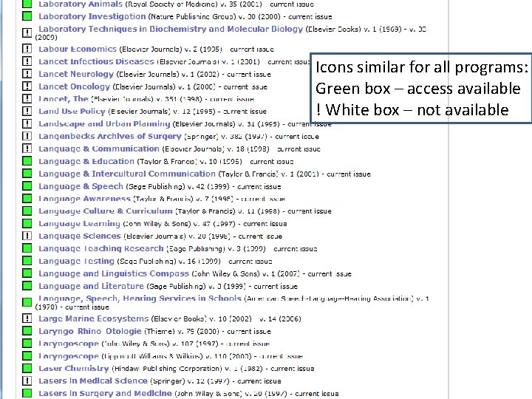
Task: Open Lasers in Surgery and Medicine link
Action: (105, 393)
